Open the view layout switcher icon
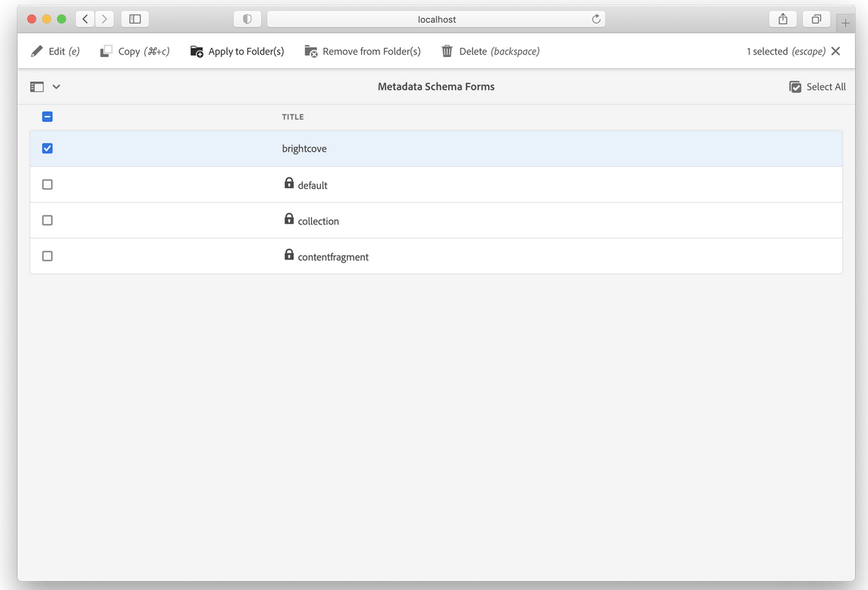Image resolution: width=868 pixels, height=590 pixels. click(x=36, y=86)
